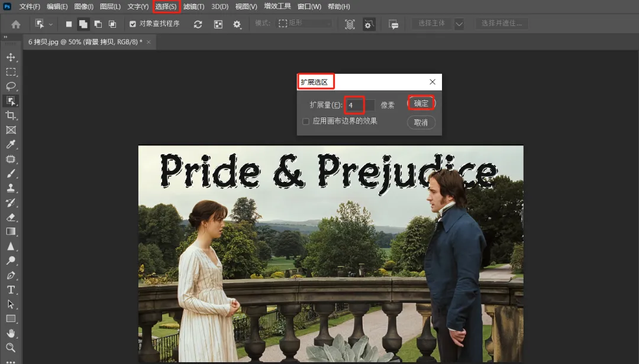639x364 pixels.
Task: Open the 选择(S) menu
Action: tap(166, 6)
